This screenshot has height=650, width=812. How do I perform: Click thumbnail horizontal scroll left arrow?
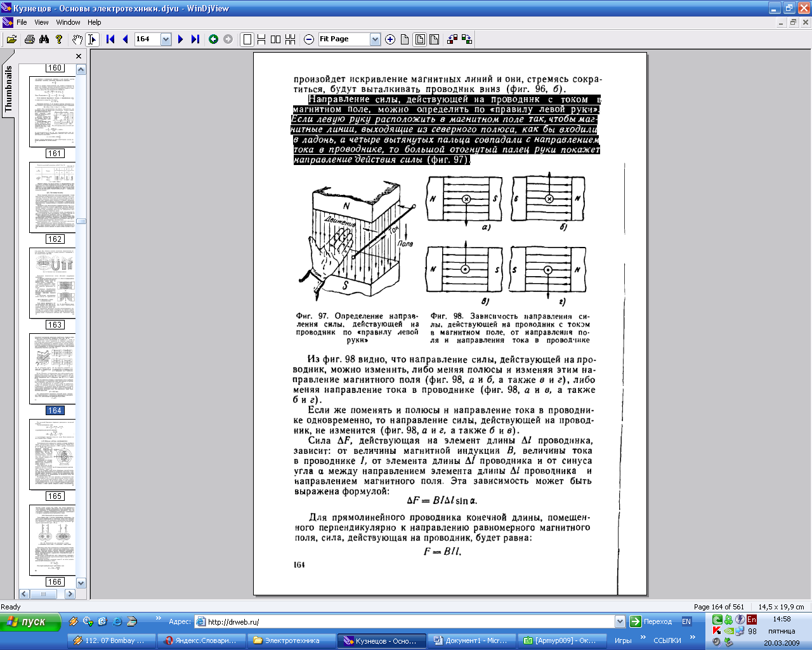[24, 594]
